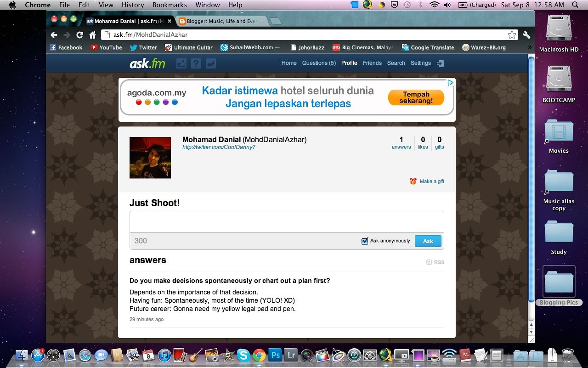Toggle the Ask anonymously checkbox
The width and height of the screenshot is (588, 368).
(x=365, y=241)
